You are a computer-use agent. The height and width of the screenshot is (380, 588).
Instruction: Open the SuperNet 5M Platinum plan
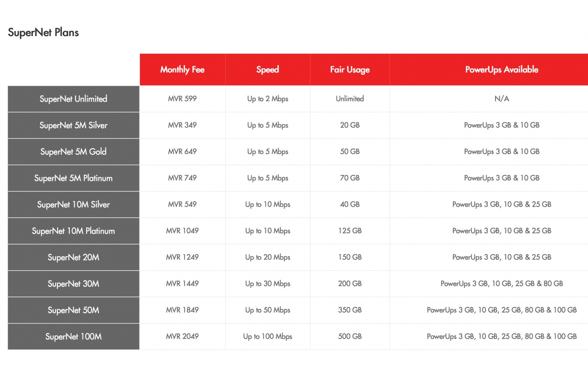click(x=73, y=178)
